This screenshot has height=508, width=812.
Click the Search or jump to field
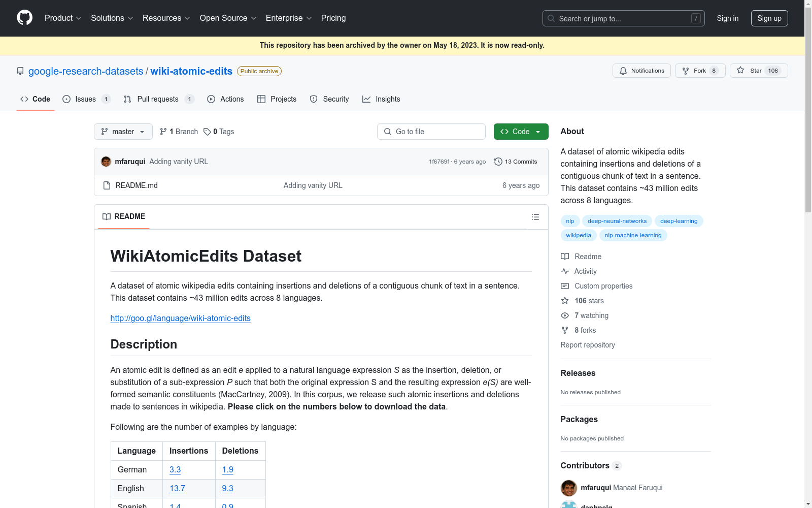click(624, 18)
